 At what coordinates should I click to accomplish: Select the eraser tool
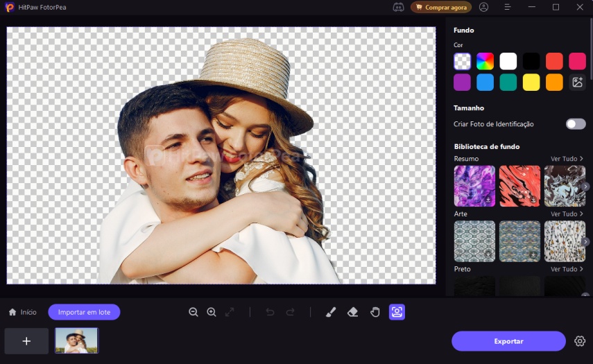click(x=352, y=312)
